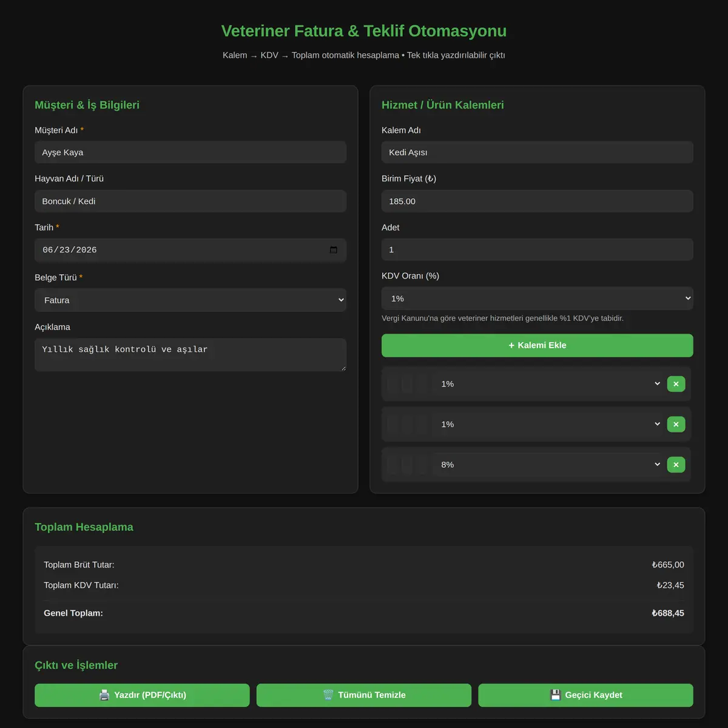
Task: Click the Vergi Kanunu KDV hint text
Action: (502, 318)
